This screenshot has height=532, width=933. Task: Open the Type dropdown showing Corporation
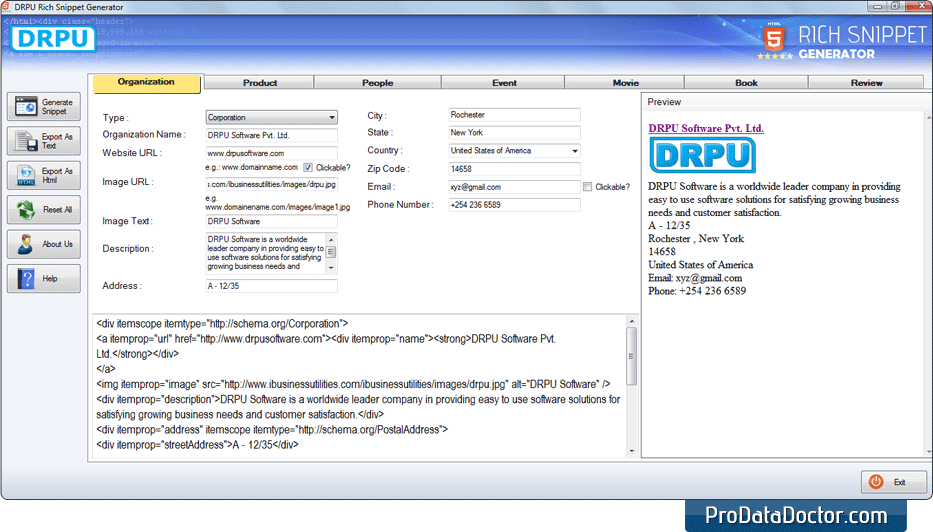pos(272,117)
